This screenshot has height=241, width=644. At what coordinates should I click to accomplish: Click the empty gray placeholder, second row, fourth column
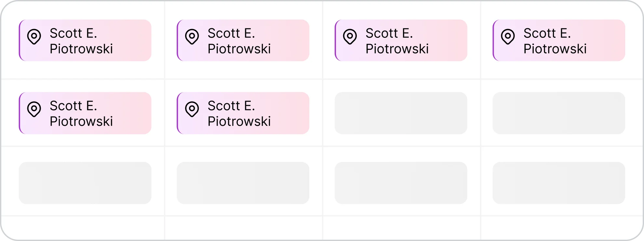[x=559, y=113]
